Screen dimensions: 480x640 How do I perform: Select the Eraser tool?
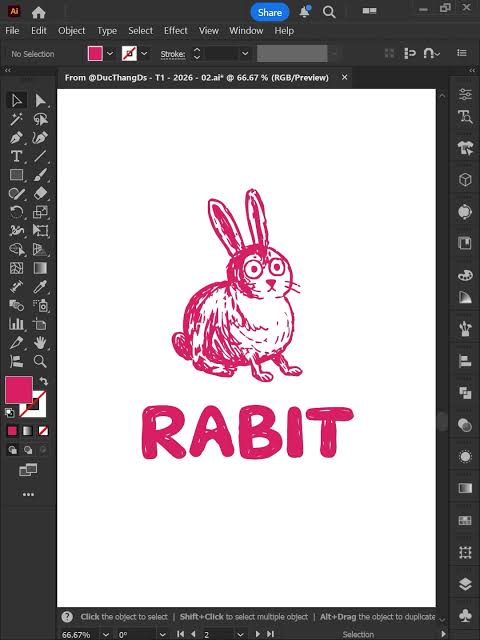[x=40, y=193]
